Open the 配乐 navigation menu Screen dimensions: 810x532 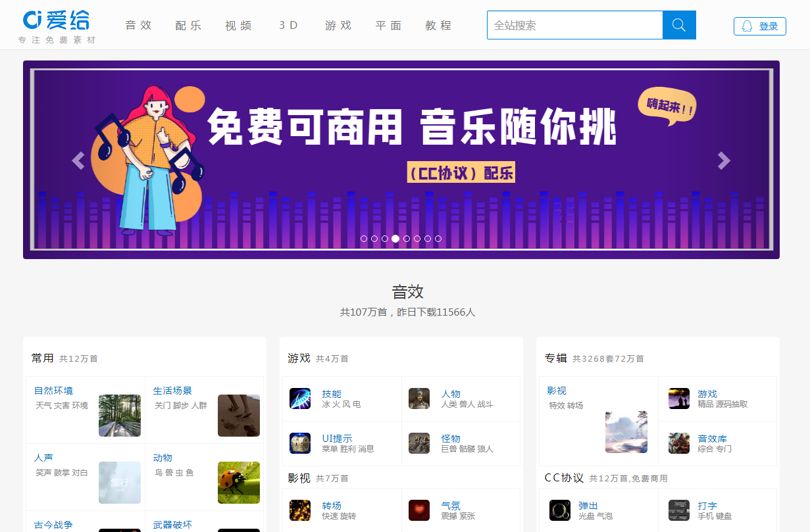click(189, 26)
